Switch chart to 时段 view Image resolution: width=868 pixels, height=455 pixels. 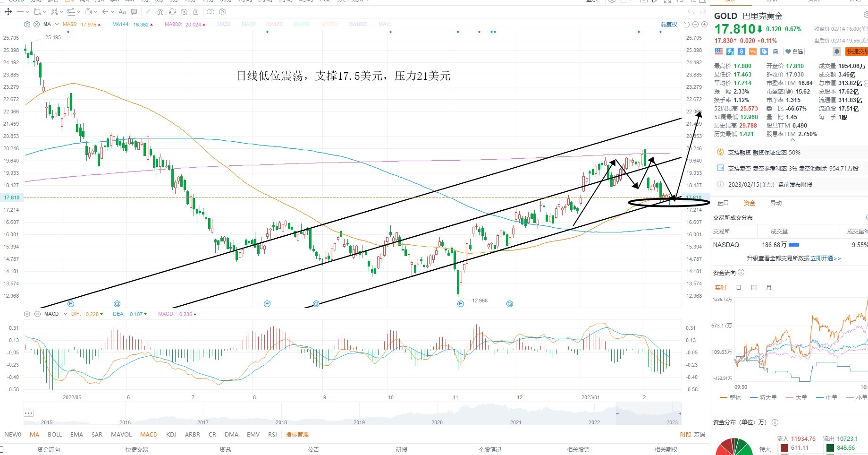686,435
